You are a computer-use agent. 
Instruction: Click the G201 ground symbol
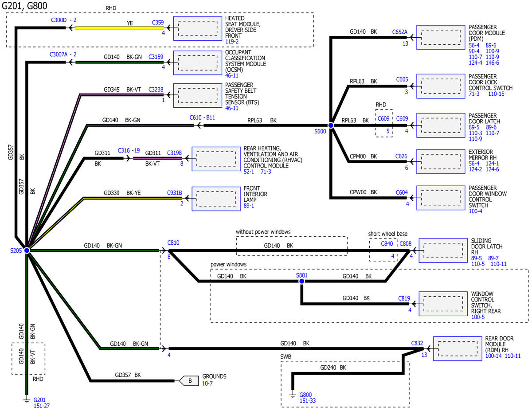pyautogui.click(x=27, y=399)
